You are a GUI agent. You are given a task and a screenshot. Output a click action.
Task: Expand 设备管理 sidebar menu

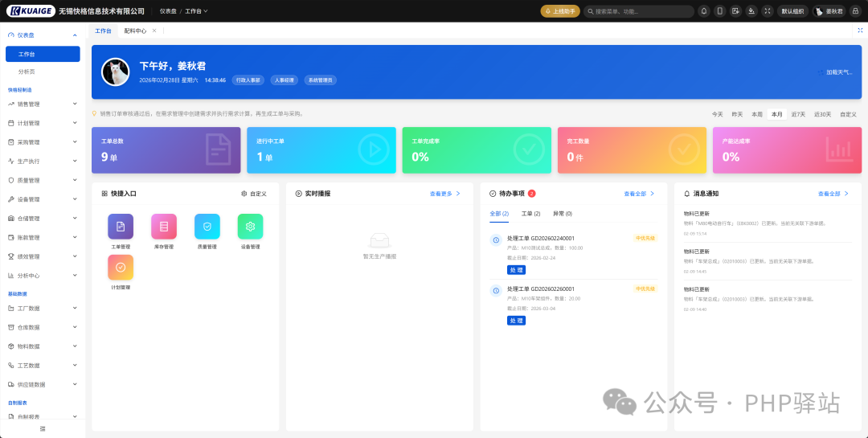43,199
